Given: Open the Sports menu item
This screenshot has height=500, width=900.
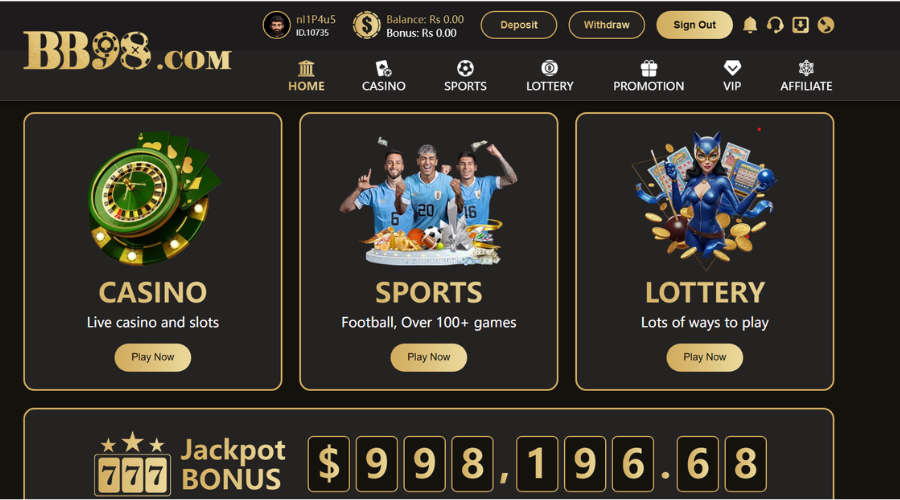Looking at the screenshot, I should (x=465, y=76).
